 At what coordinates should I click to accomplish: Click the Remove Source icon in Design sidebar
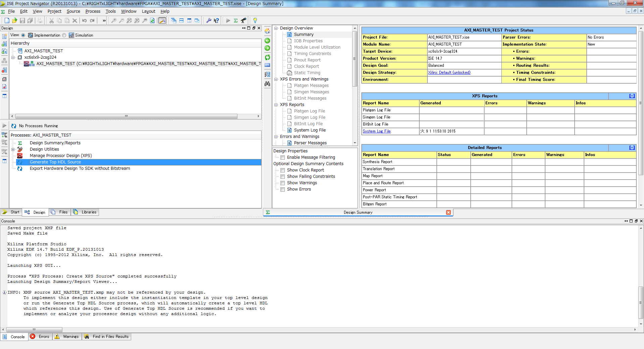4,70
